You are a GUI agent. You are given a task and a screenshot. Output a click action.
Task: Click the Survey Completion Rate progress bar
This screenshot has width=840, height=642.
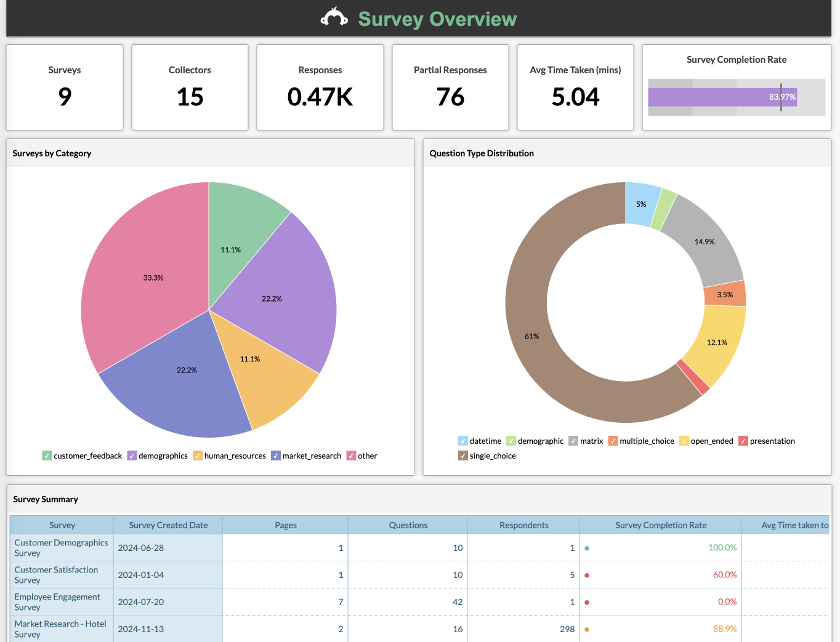722,97
